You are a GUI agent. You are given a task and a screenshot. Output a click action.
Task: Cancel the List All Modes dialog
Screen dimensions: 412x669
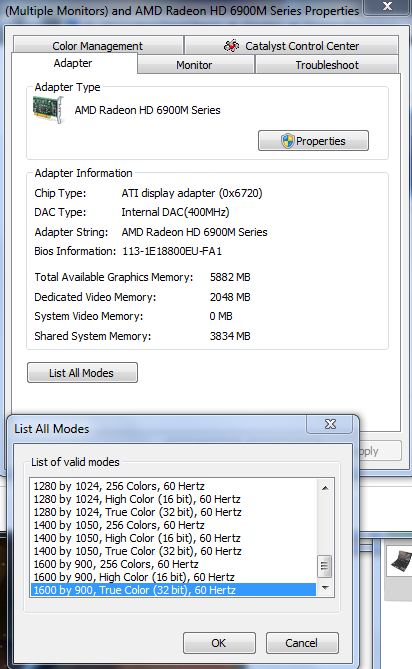coord(302,643)
